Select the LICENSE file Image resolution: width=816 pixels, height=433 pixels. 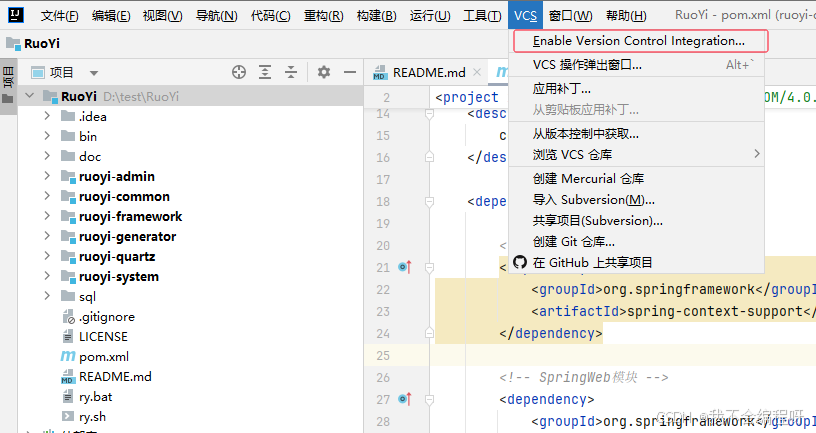click(x=103, y=337)
